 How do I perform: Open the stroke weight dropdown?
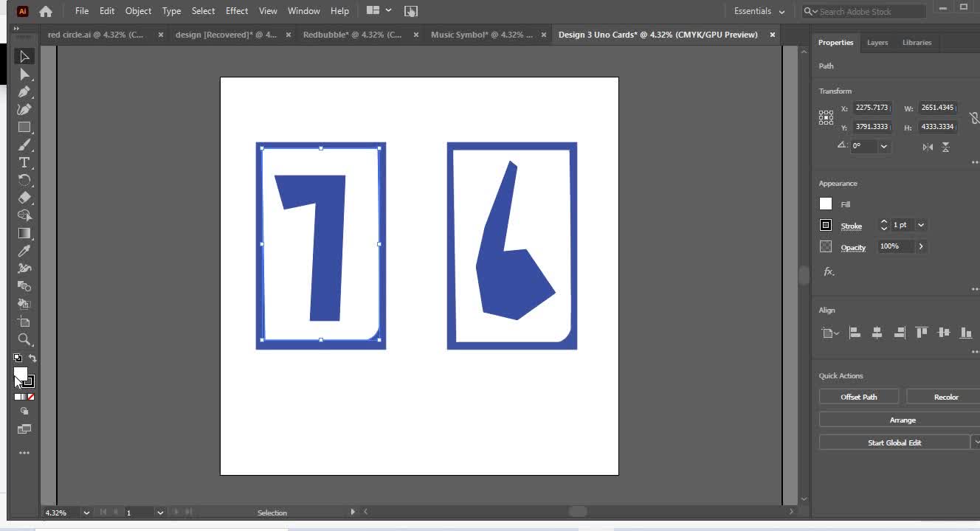(921, 225)
